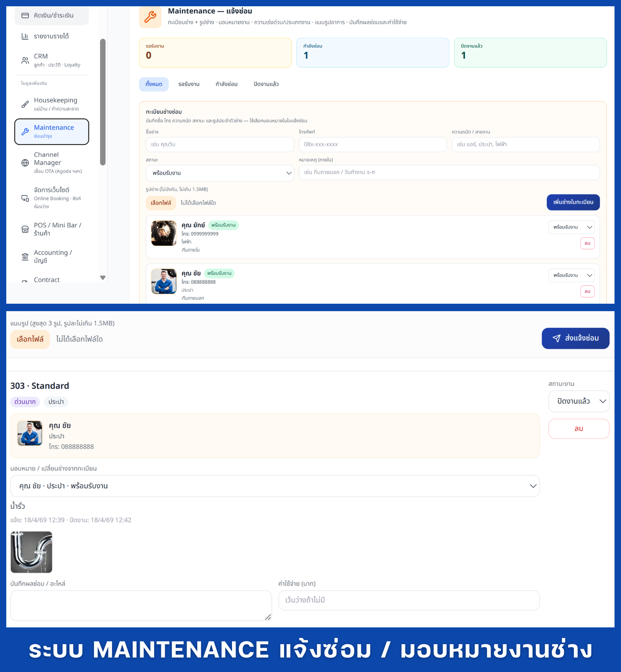The height and width of the screenshot is (672, 621).
Task: Click the website management devices icon
Action: click(25, 198)
